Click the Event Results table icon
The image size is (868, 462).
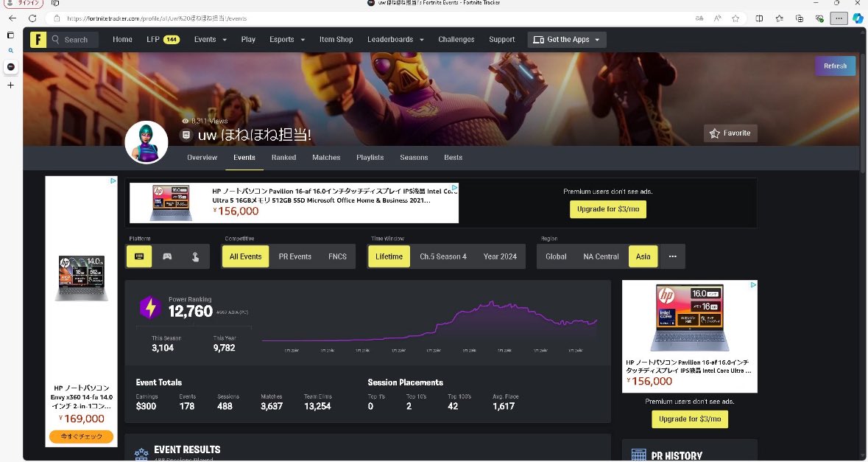pos(141,454)
